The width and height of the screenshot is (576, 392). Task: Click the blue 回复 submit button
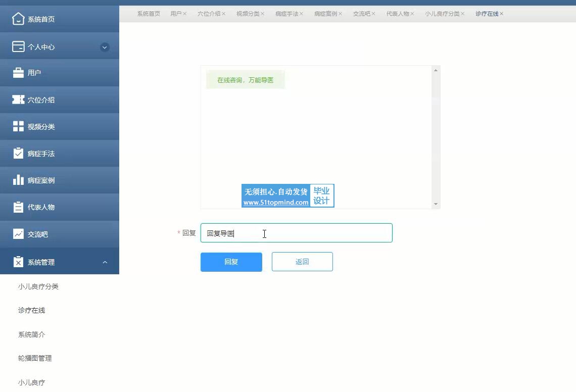click(x=231, y=262)
